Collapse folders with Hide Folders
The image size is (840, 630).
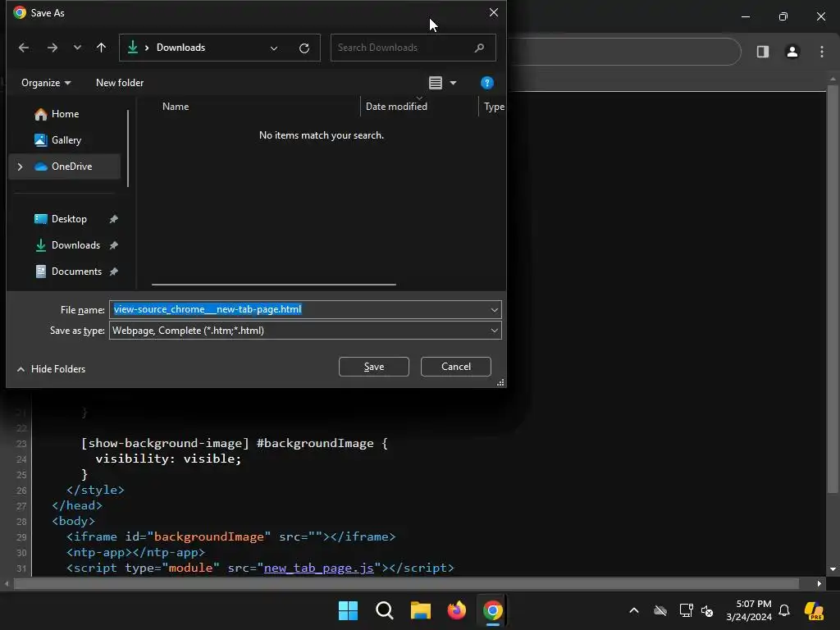[52, 369]
